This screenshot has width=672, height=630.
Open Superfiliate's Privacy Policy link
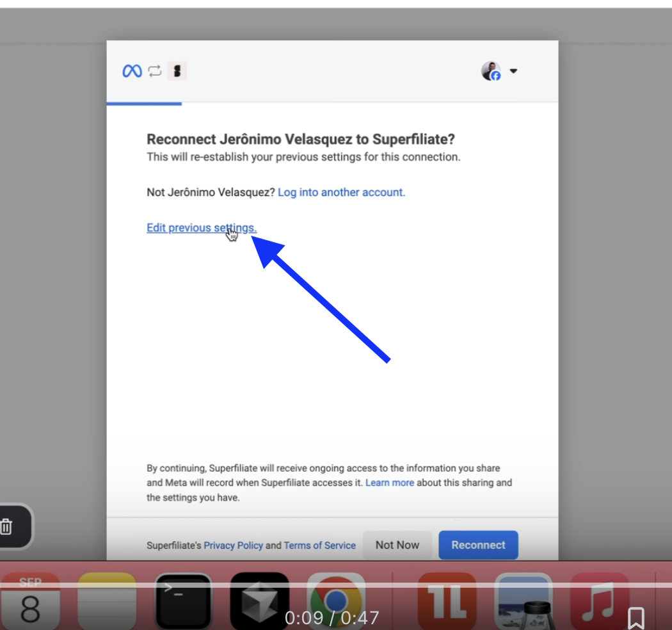point(233,545)
